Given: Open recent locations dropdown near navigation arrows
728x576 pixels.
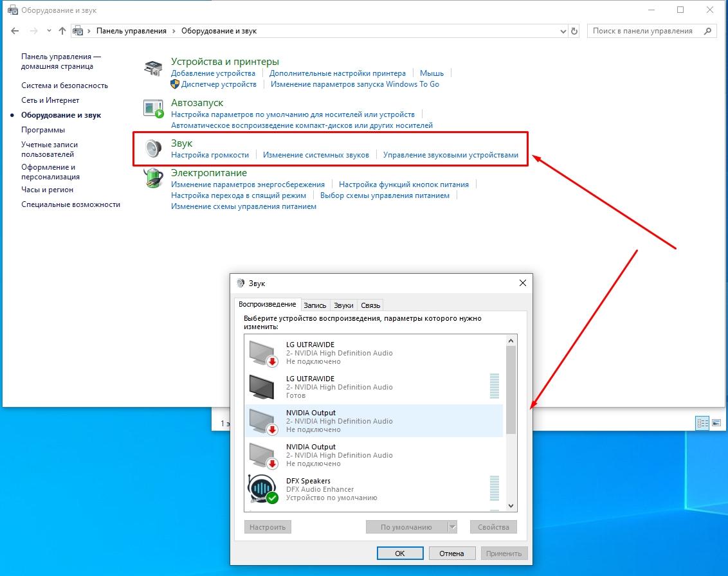Looking at the screenshot, I should click(x=49, y=31).
